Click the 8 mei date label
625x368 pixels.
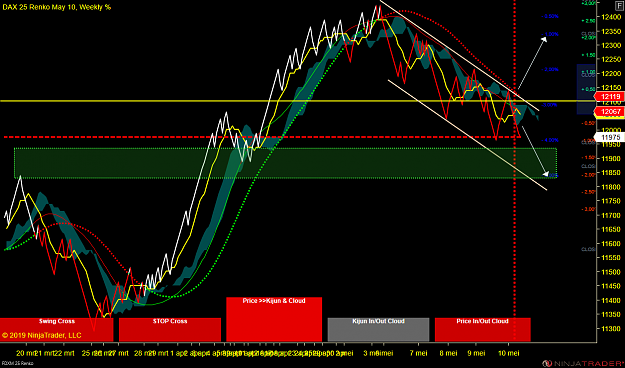tap(448, 353)
